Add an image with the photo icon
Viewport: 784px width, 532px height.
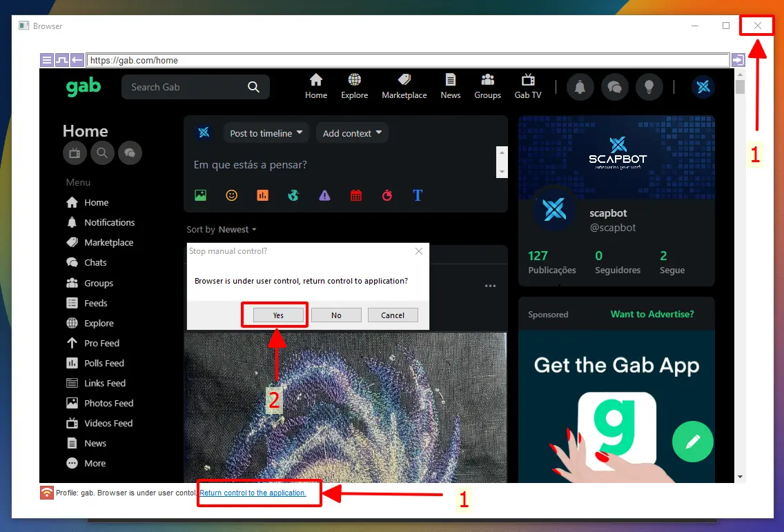click(201, 195)
